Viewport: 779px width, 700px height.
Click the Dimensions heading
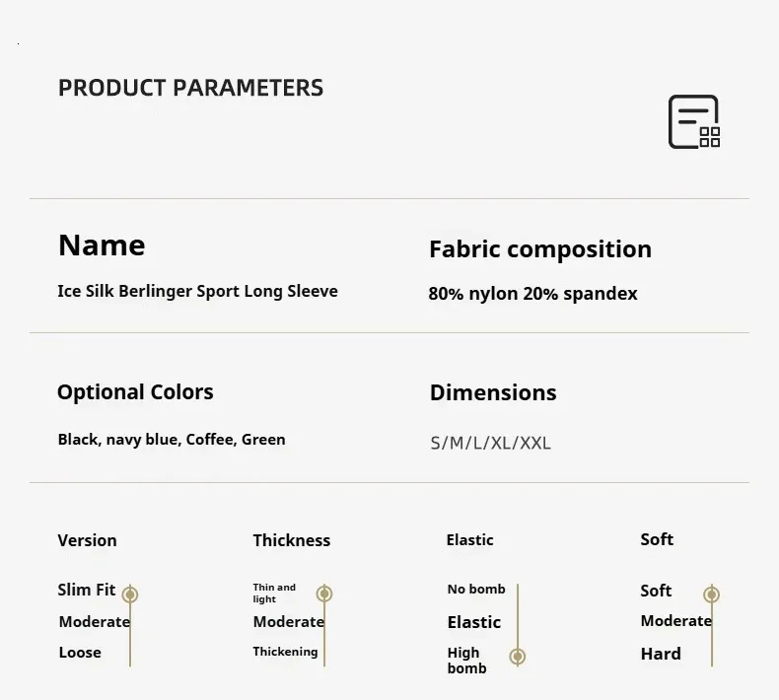[493, 392]
